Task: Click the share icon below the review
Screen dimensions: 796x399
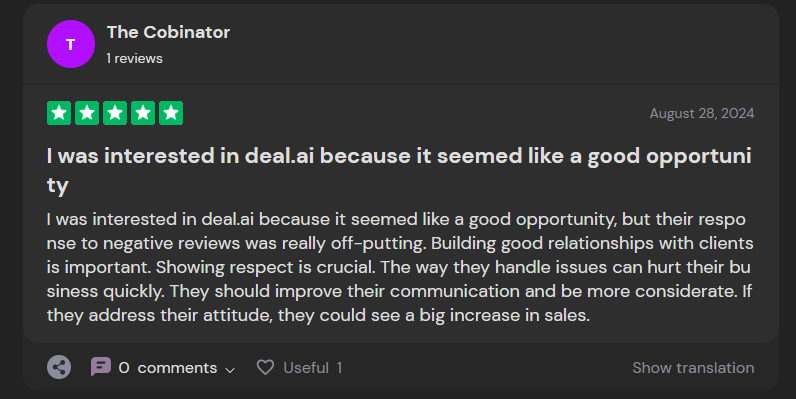Action: click(59, 367)
